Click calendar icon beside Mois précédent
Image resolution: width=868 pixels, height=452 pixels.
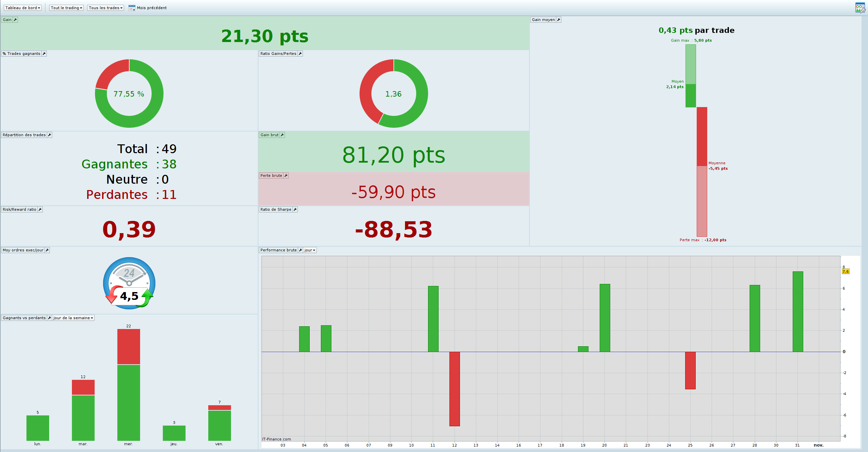(132, 8)
